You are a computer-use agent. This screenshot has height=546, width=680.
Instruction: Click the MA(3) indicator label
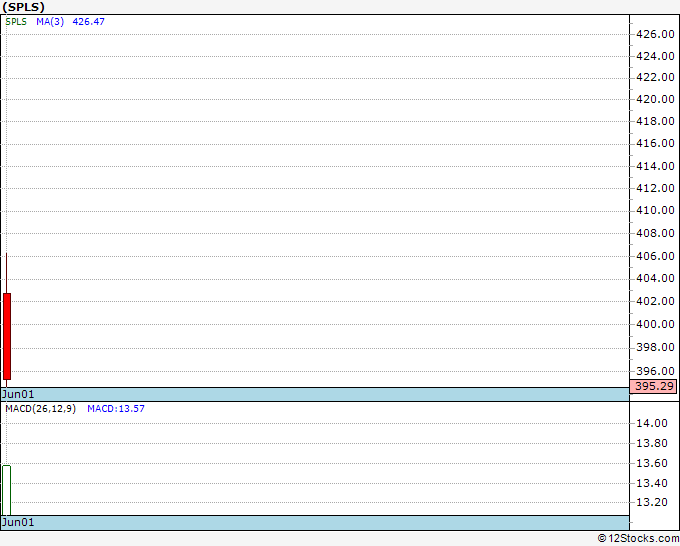(50, 22)
